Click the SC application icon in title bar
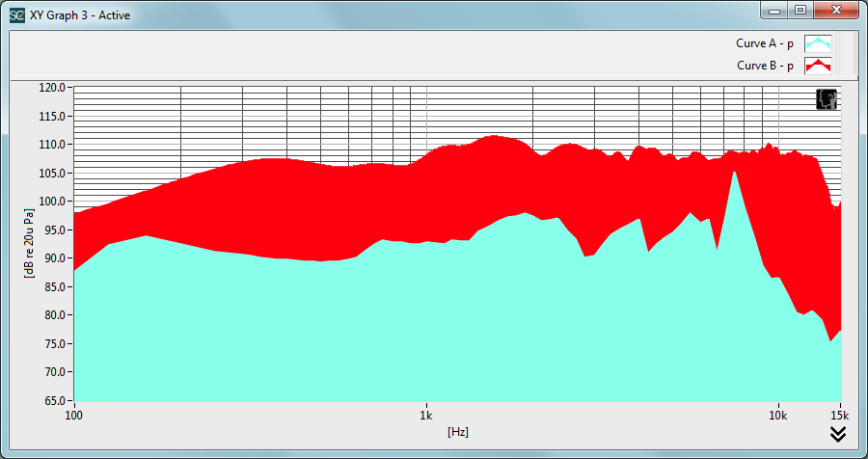The height and width of the screenshot is (459, 868). [x=17, y=15]
